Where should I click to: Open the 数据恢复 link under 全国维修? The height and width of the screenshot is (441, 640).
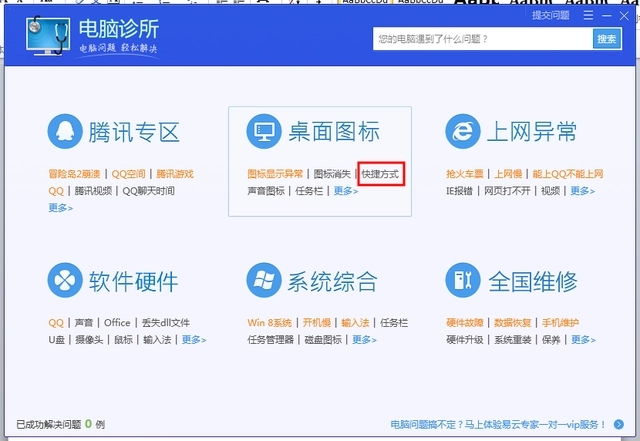[512, 323]
